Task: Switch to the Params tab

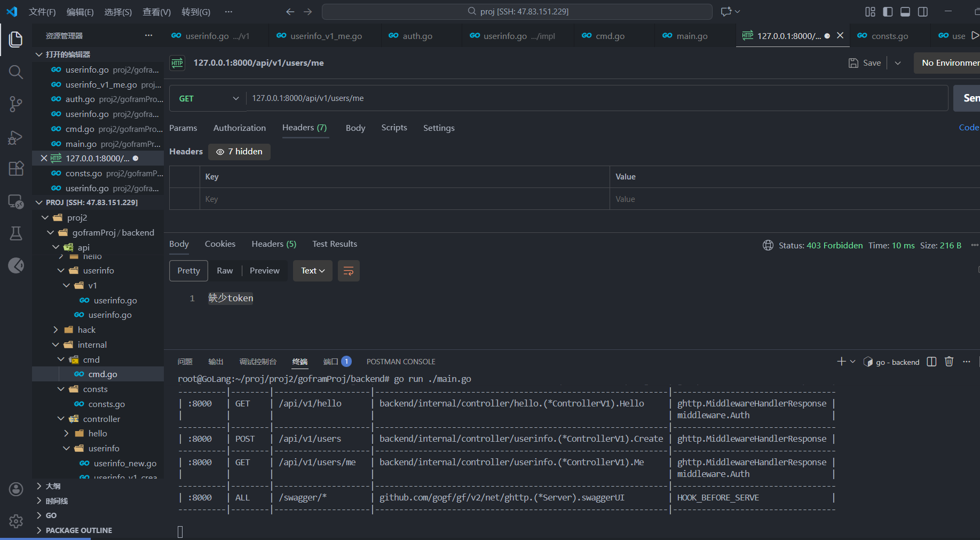Action: 183,128
